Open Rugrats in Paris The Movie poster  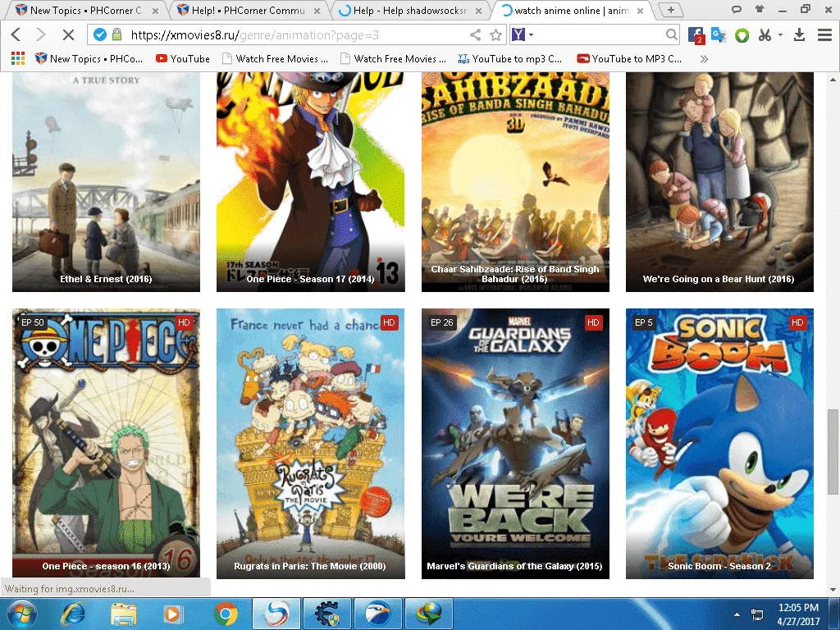tap(311, 444)
